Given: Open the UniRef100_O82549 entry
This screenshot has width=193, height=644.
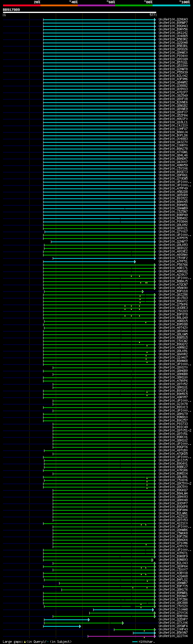Looking at the screenshot, I should tap(173, 96).
